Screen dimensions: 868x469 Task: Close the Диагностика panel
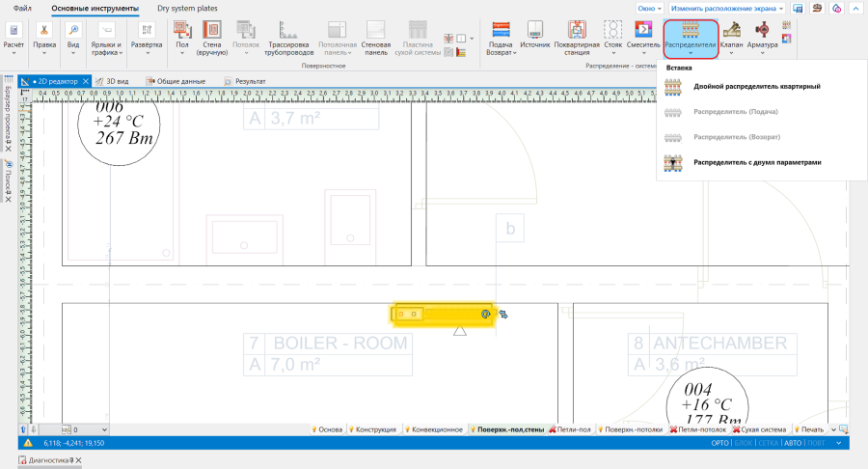(79, 460)
